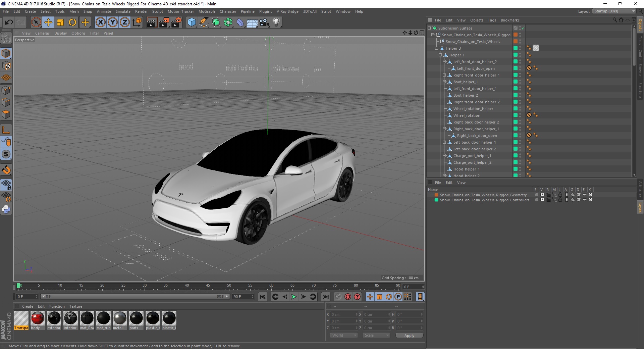The width and height of the screenshot is (644, 349).
Task: Toggle Y axis lock
Action: tap(113, 22)
